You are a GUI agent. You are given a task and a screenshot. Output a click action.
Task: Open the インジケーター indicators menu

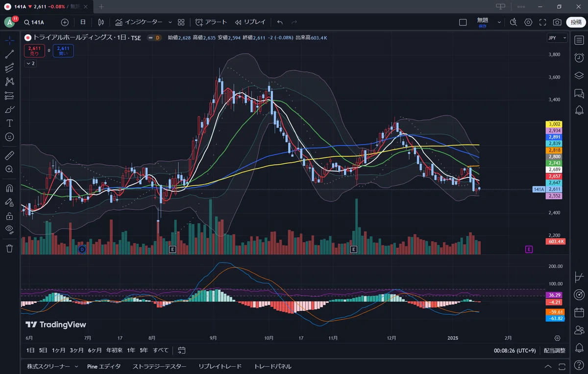point(139,22)
